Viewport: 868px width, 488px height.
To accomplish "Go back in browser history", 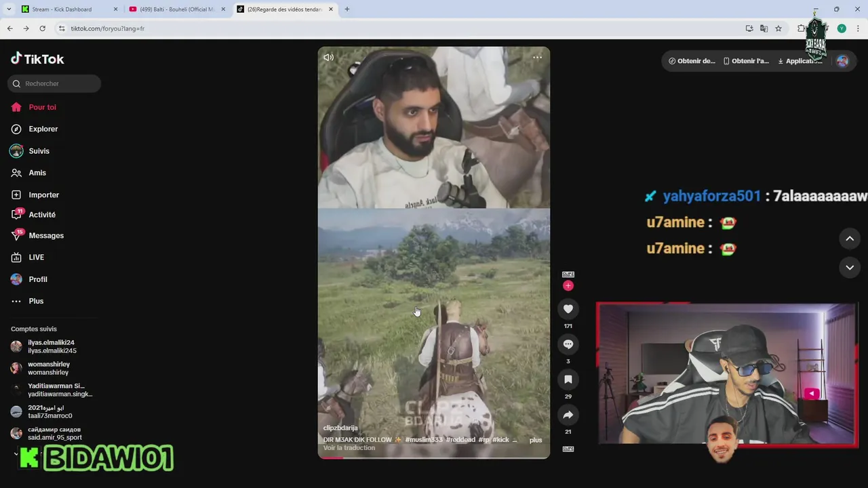I will click(x=9, y=28).
